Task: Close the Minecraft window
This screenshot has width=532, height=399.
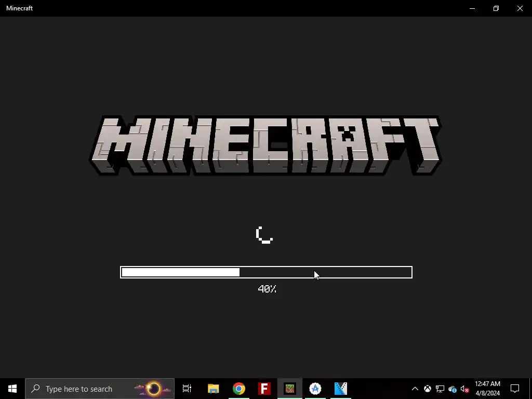Action: coord(520,8)
